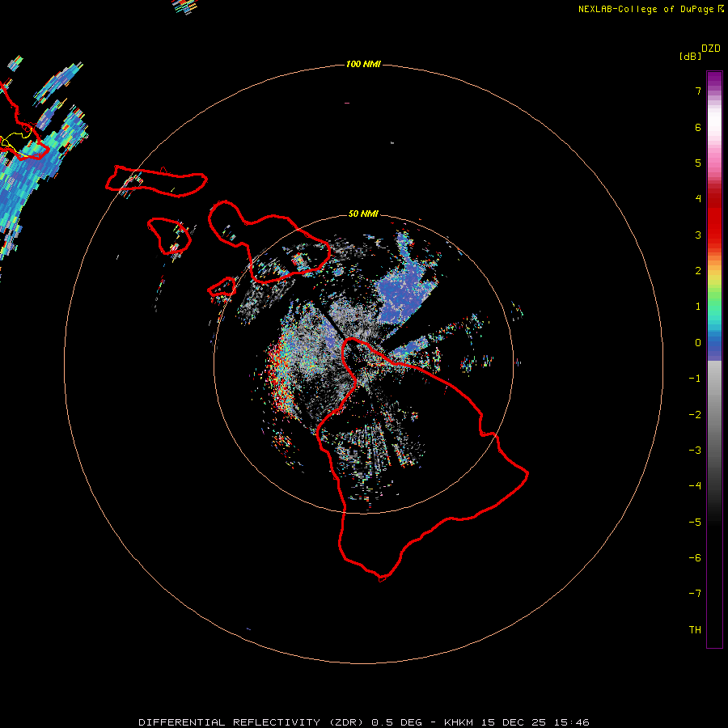Click the legend value -4
Screen dimensions: 728x728
pyautogui.click(x=695, y=486)
